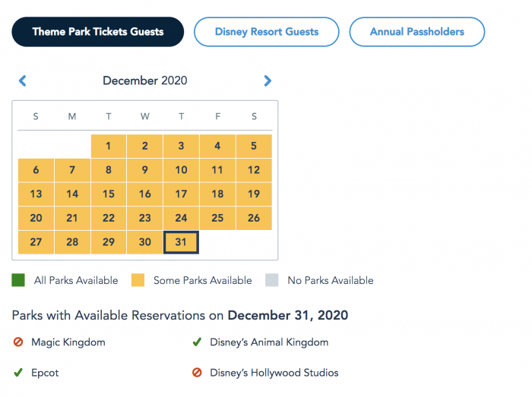Choose December 15 date cell
This screenshot has height=397, width=532.
click(x=109, y=194)
